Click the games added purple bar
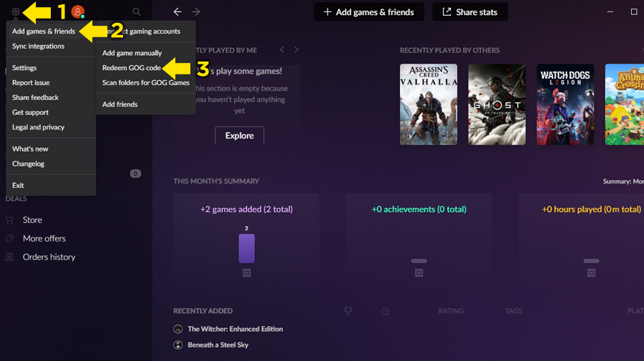Image resolution: width=644 pixels, height=361 pixels. pyautogui.click(x=246, y=248)
